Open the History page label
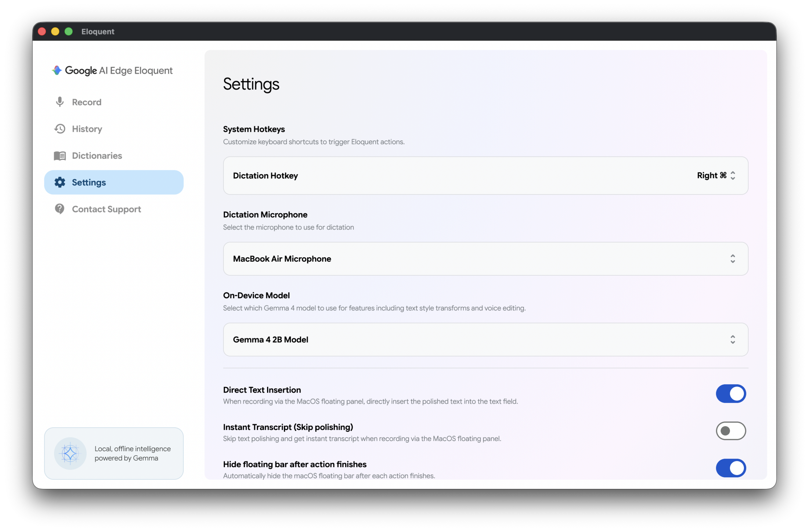809x532 pixels. point(87,129)
